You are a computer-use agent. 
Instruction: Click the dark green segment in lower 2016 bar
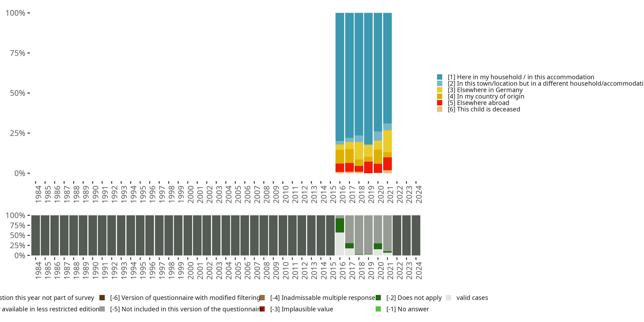coord(340,225)
